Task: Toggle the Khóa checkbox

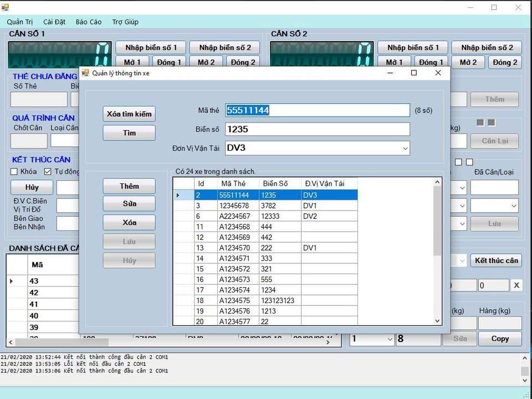Action: [x=15, y=172]
